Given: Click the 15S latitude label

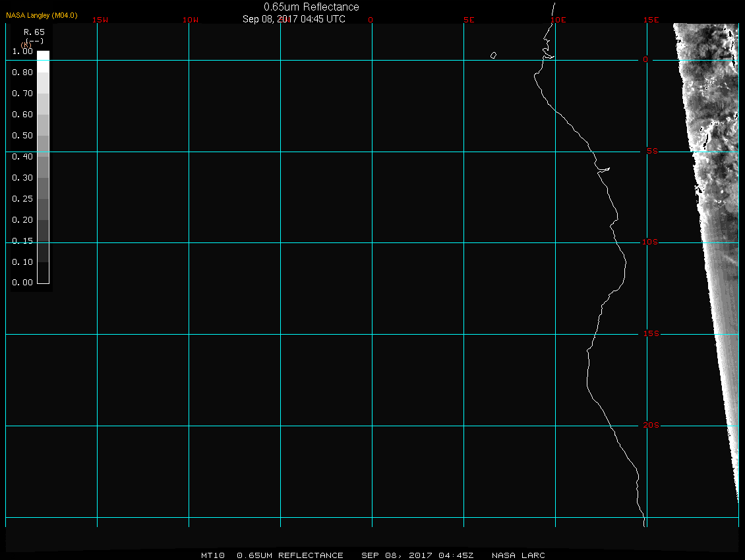Looking at the screenshot, I should tap(651, 334).
